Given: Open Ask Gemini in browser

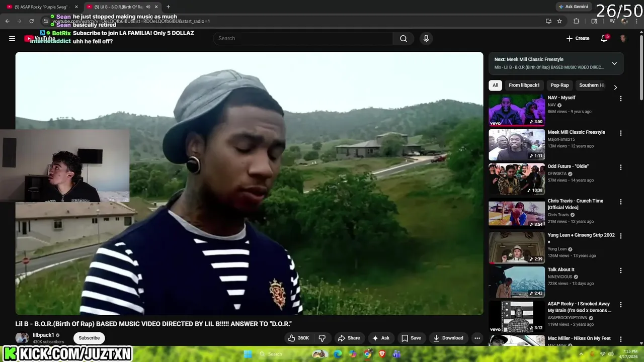Looking at the screenshot, I should (x=573, y=7).
